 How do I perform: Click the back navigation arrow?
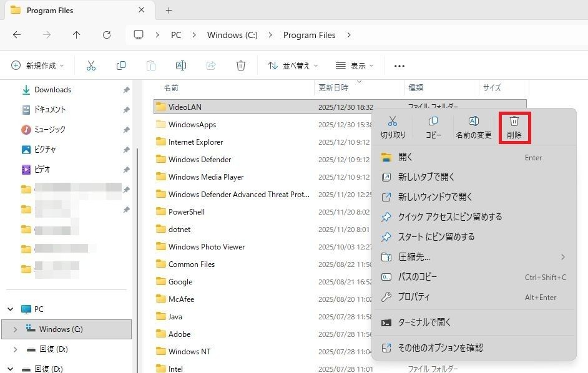click(17, 35)
